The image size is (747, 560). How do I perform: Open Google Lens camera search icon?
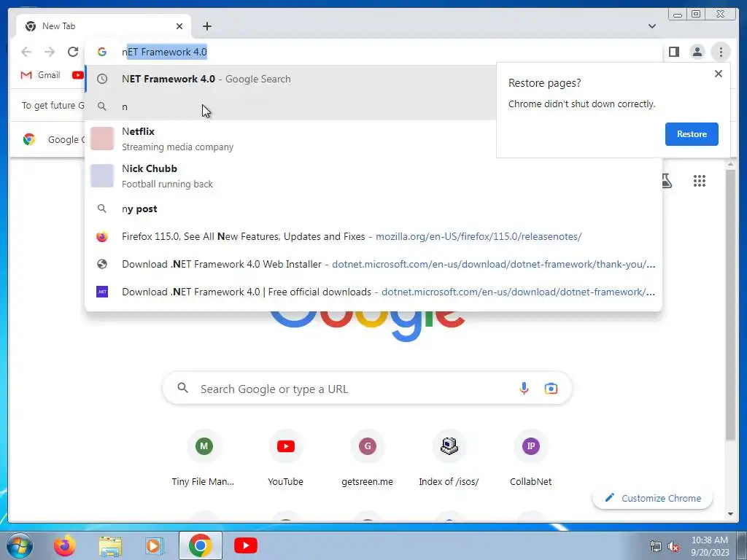coord(551,389)
